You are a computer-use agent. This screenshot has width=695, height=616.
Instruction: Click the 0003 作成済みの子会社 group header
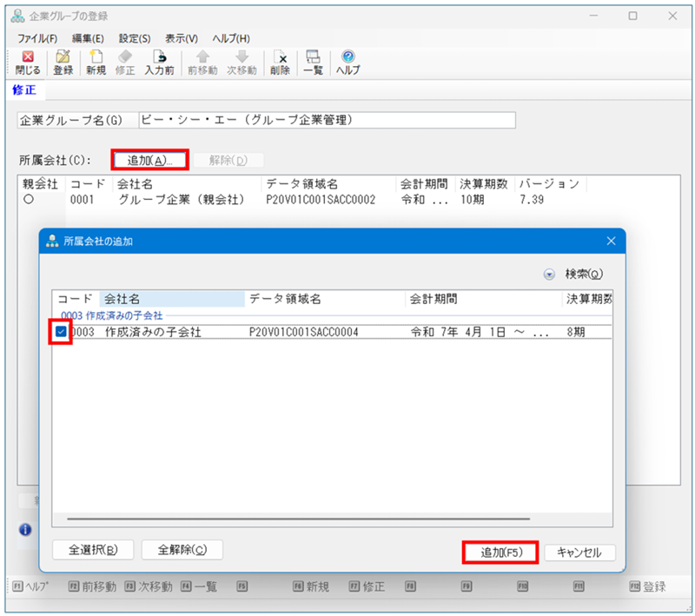pyautogui.click(x=112, y=315)
